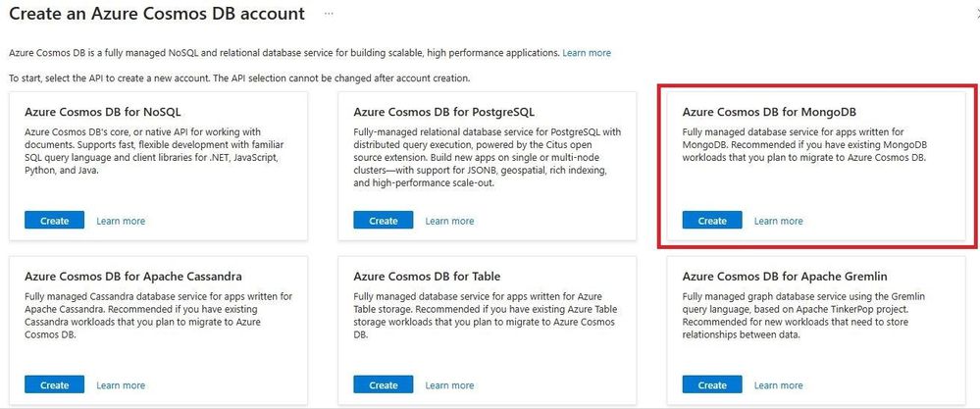
Task: Select the Azure Cosmos DB for Apache Cassandra heading
Action: click(133, 276)
